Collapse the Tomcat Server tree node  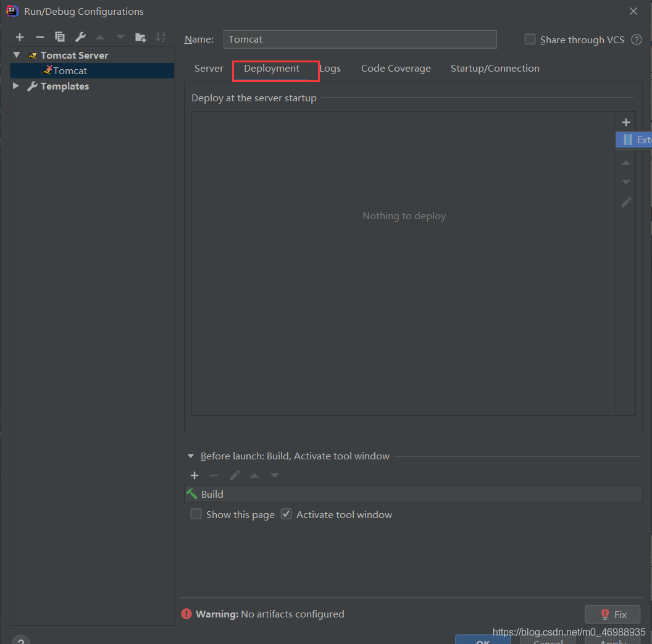17,55
